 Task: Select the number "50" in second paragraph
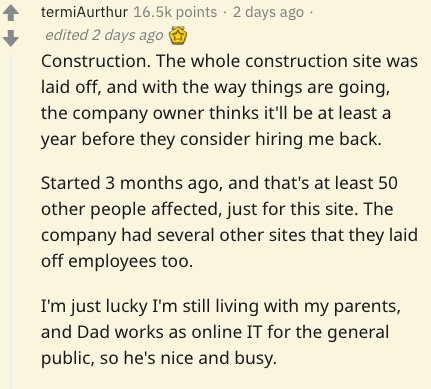click(388, 183)
